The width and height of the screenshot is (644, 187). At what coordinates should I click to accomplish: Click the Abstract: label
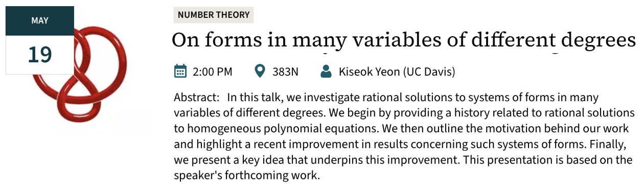(197, 97)
